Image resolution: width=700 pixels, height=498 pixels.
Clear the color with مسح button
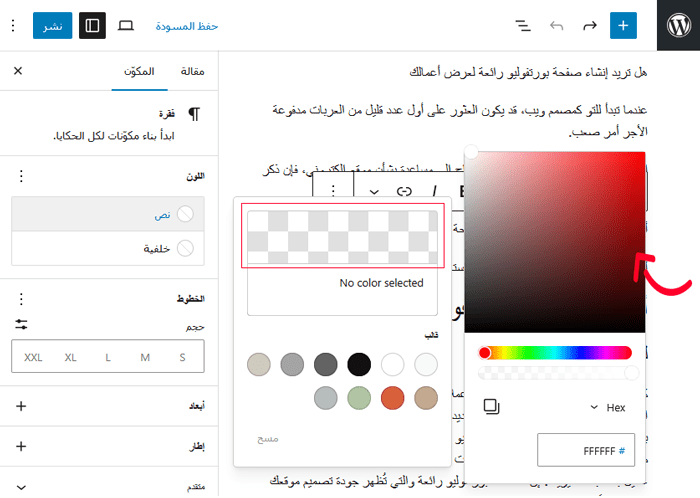tap(268, 439)
